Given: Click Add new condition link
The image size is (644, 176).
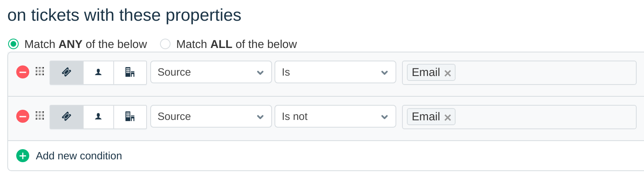Looking at the screenshot, I should [x=79, y=156].
